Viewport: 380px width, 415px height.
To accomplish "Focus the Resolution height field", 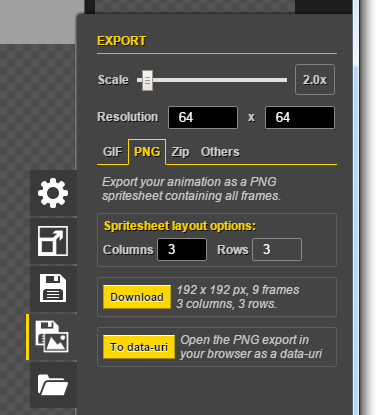I will (300, 117).
